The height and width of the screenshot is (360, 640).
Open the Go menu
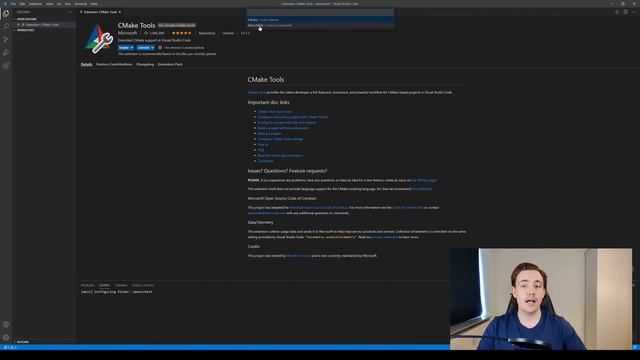pos(59,4)
